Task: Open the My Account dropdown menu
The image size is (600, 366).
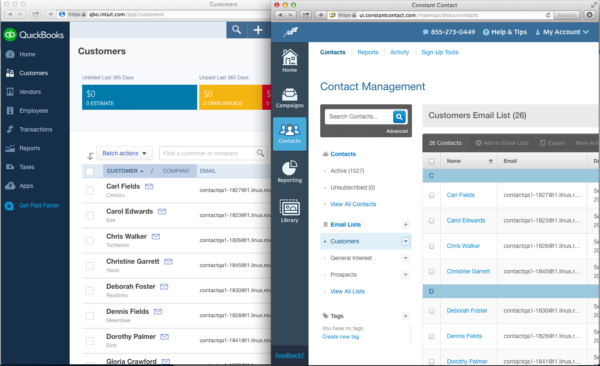Action: click(562, 32)
